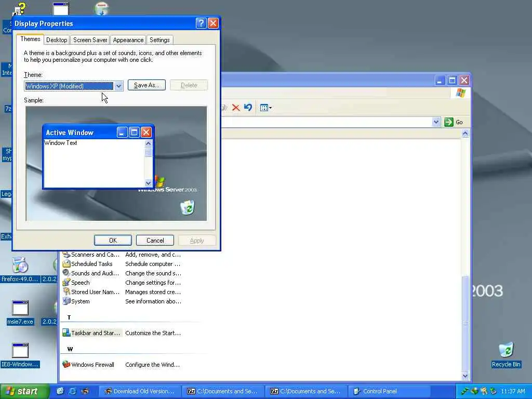Switch to Download Old Version taskbar button

coord(139,391)
